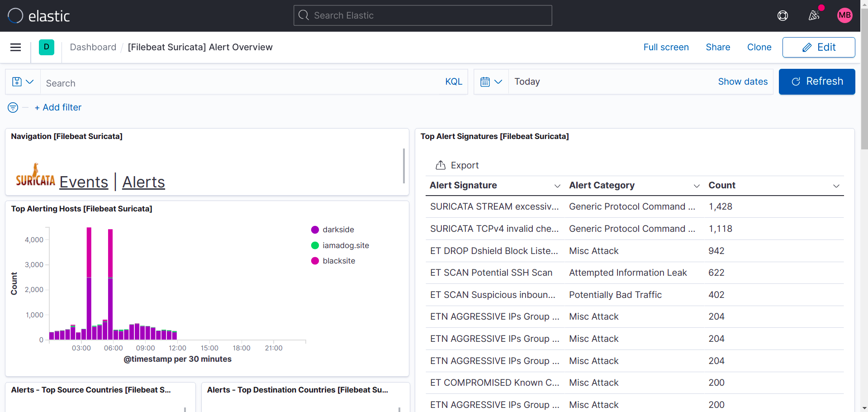868x412 pixels.
Task: Click 'Navigation [Filebeat Suricata]' panel title
Action: pyautogui.click(x=66, y=136)
